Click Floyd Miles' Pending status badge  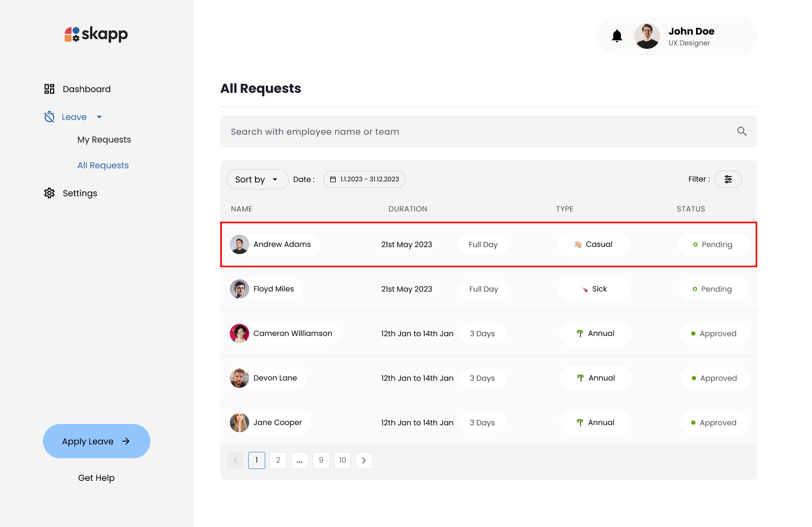(x=713, y=289)
